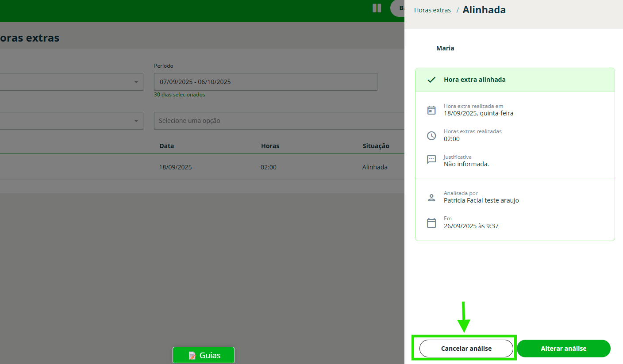Open the Selecione uma opção combo box
Image resolution: width=623 pixels, height=364 pixels.
click(279, 121)
